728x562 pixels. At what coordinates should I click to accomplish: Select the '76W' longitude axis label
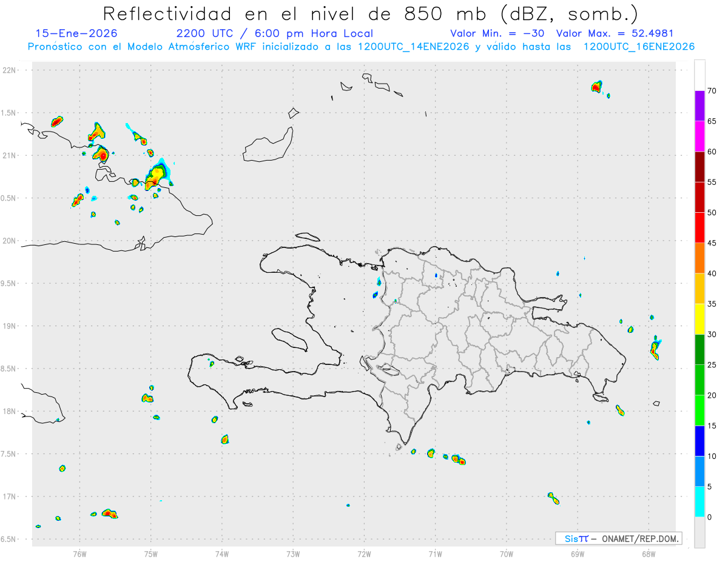click(x=79, y=554)
